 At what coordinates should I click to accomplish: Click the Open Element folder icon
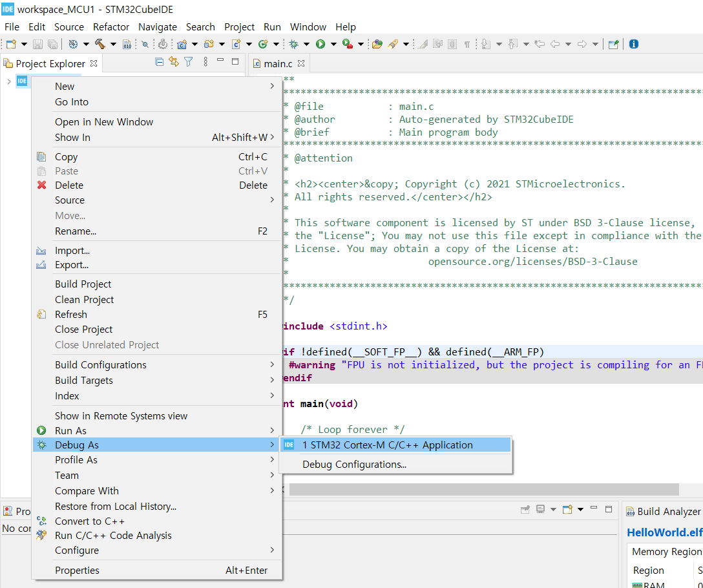click(x=377, y=44)
